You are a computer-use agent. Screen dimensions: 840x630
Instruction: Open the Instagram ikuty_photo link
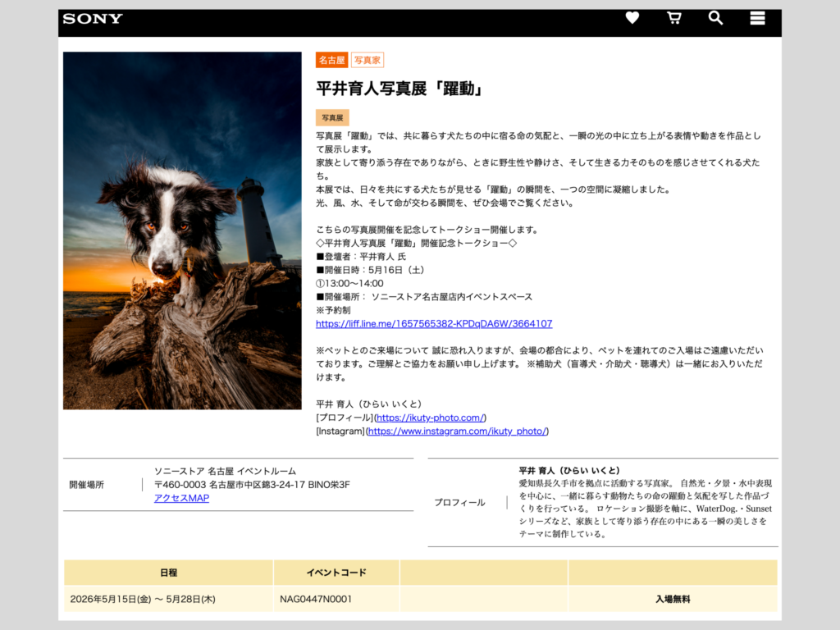(x=457, y=431)
